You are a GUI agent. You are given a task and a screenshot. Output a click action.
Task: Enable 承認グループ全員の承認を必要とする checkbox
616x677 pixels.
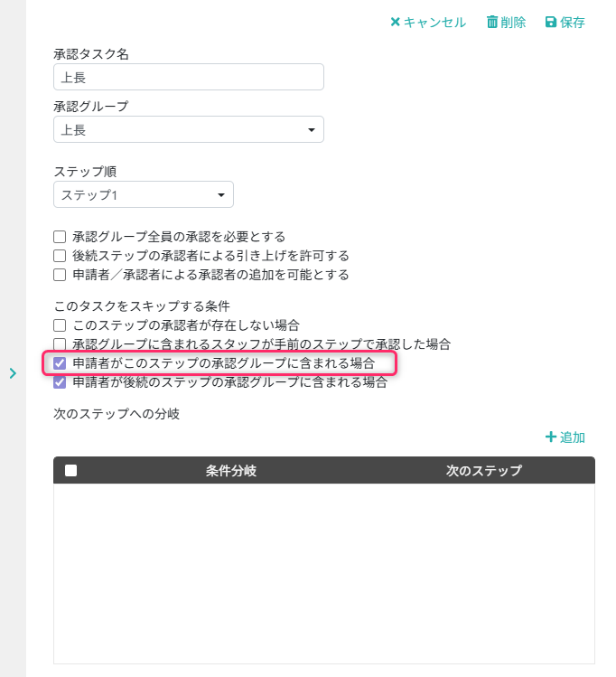60,237
